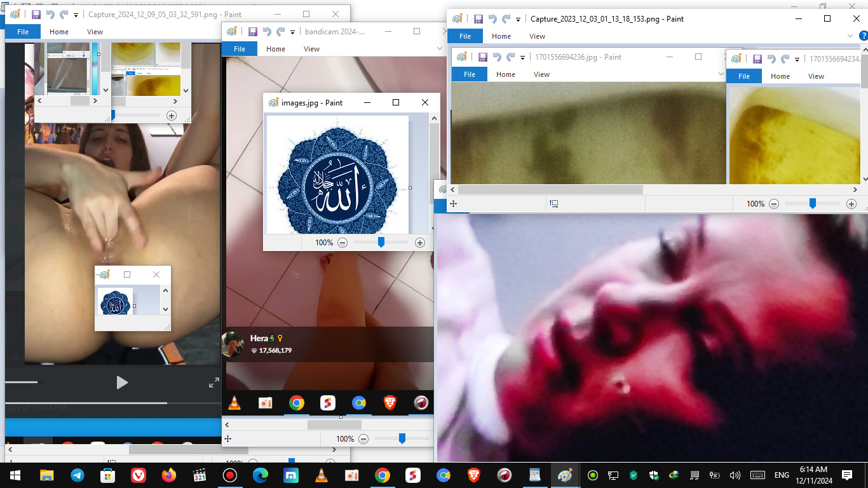
Task: Open Quick Access Toolbar dropdown in bandicam Paint
Action: pos(293,32)
